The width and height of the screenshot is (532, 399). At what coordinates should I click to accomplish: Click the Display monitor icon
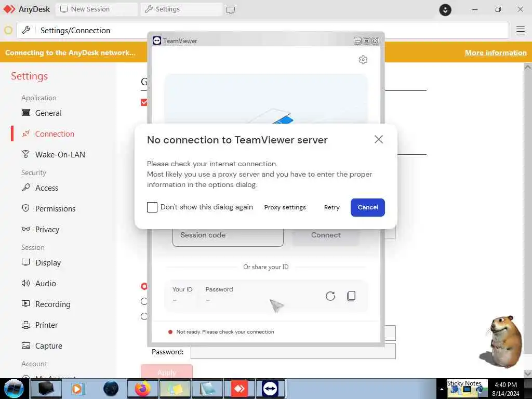click(x=26, y=262)
